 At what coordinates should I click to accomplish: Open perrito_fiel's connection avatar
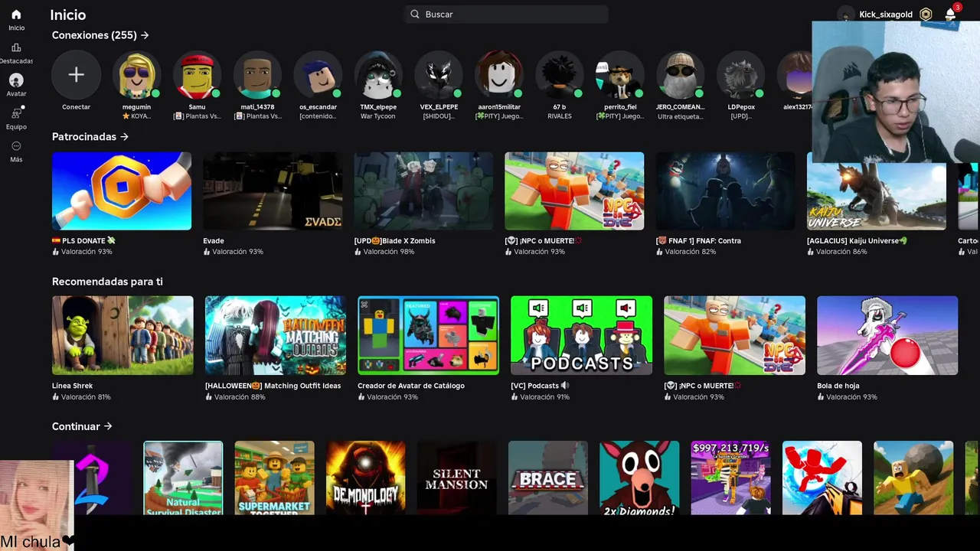[620, 75]
